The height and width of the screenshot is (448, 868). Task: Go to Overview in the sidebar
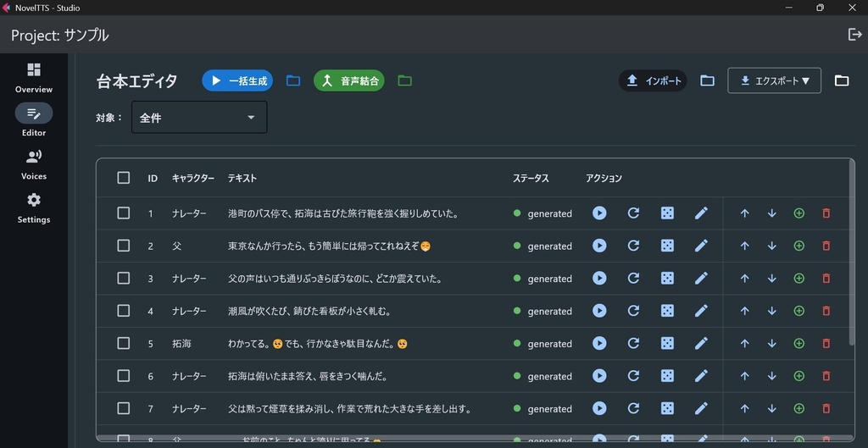pyautogui.click(x=34, y=77)
